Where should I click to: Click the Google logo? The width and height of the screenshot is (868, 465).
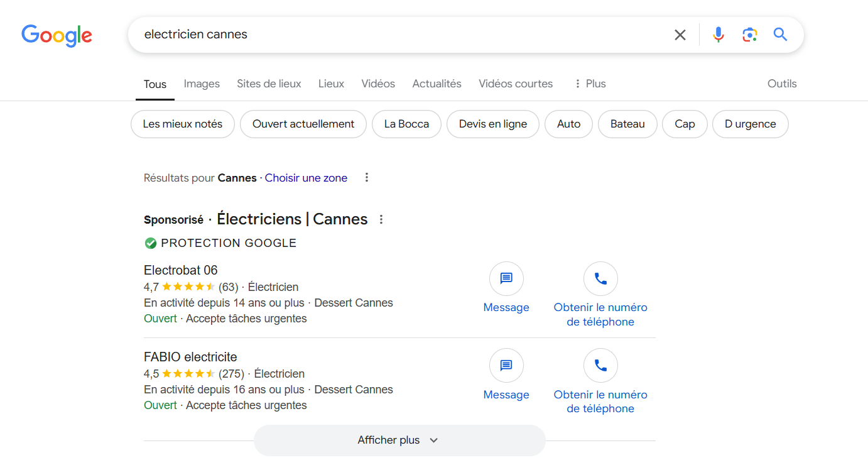[x=57, y=35]
